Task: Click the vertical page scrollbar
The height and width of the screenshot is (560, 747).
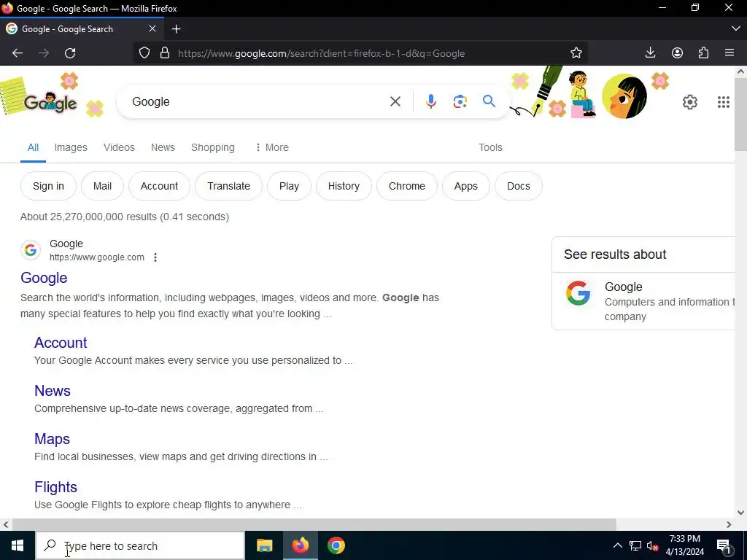Action: click(x=740, y=114)
